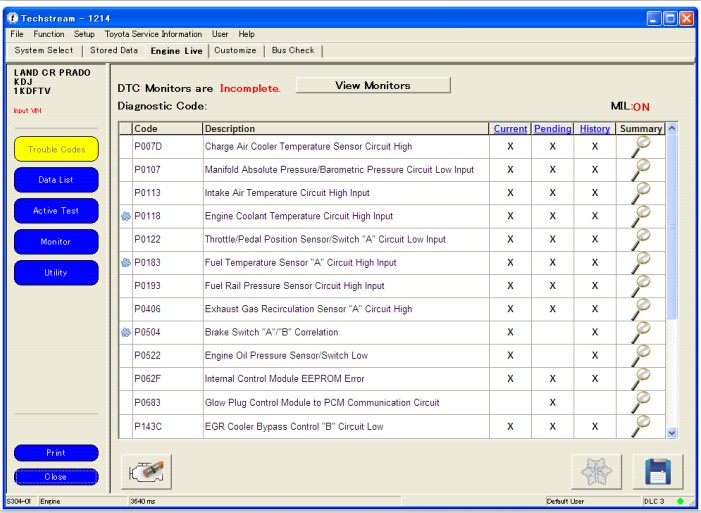
Task: Click the Active Test button
Action: [x=56, y=211]
